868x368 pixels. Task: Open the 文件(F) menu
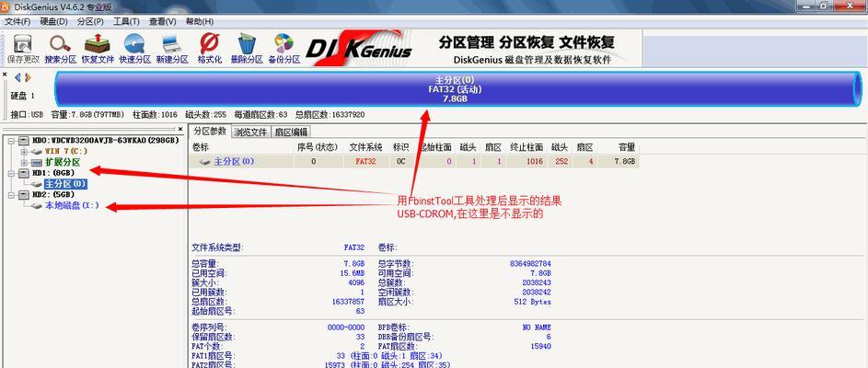click(17, 21)
